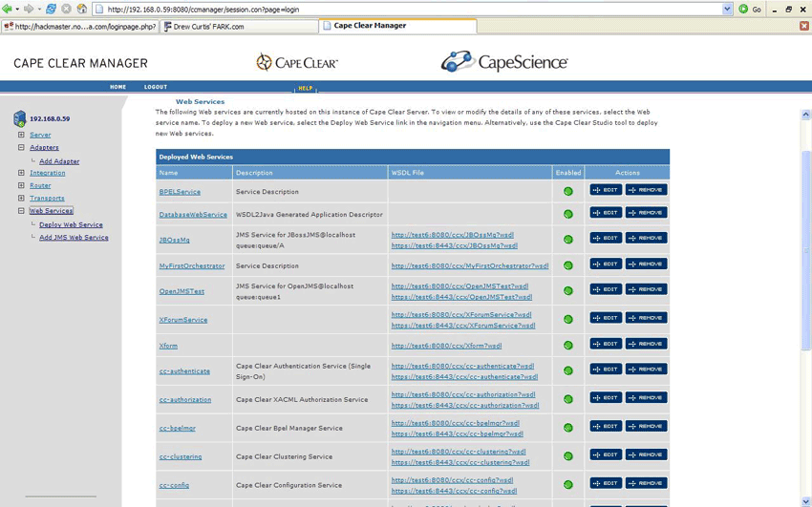Click the green Go icon
This screenshot has height=507, width=812.
(744, 9)
